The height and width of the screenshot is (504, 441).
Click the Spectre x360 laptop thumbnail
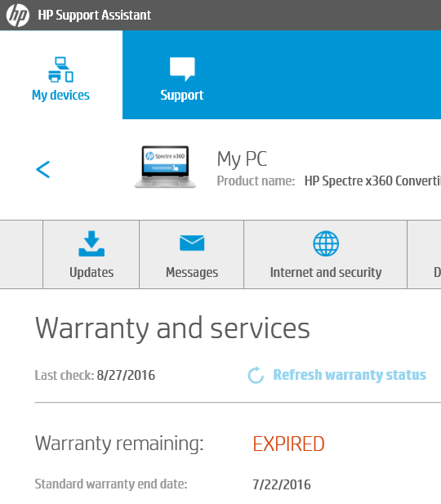[x=165, y=167]
